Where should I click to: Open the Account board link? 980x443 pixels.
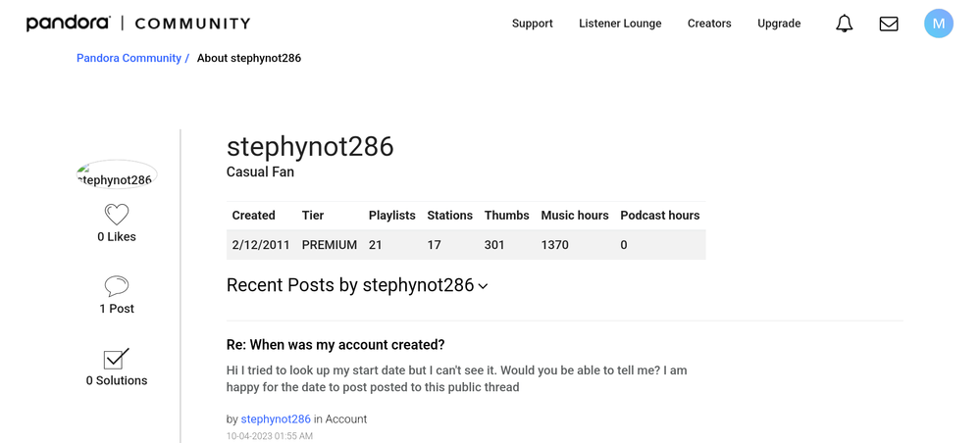346,418
